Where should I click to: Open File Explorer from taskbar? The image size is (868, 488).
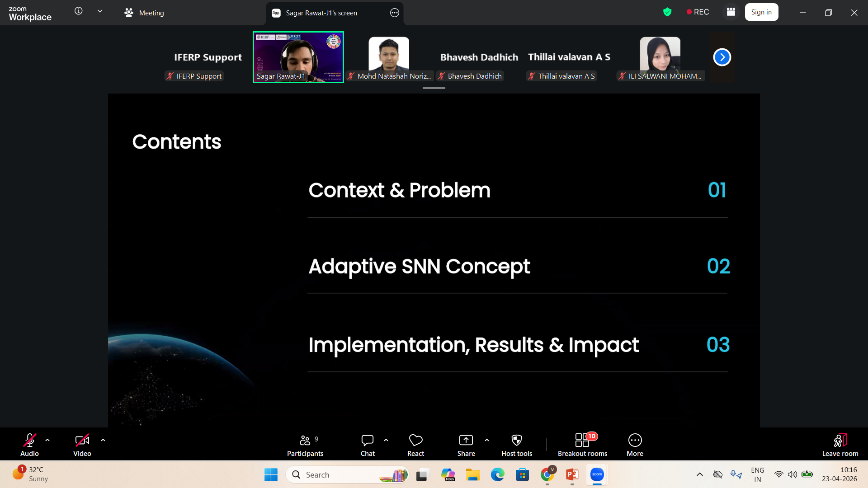tap(472, 474)
